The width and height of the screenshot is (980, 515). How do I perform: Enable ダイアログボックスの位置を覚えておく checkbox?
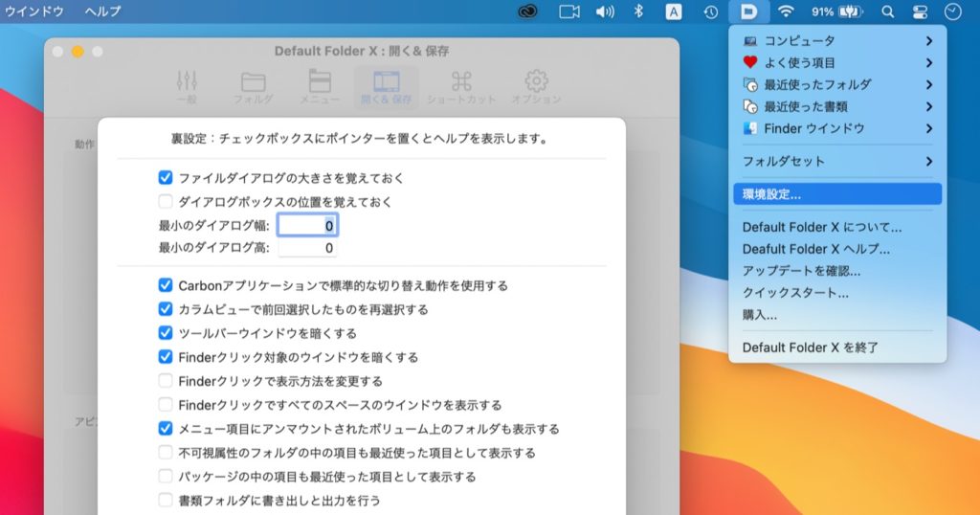166,202
